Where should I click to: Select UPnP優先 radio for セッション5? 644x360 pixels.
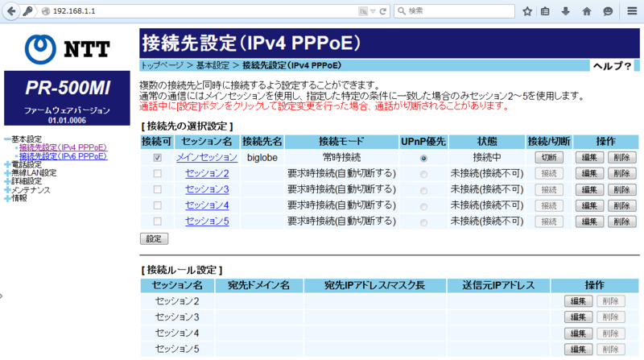pos(423,223)
